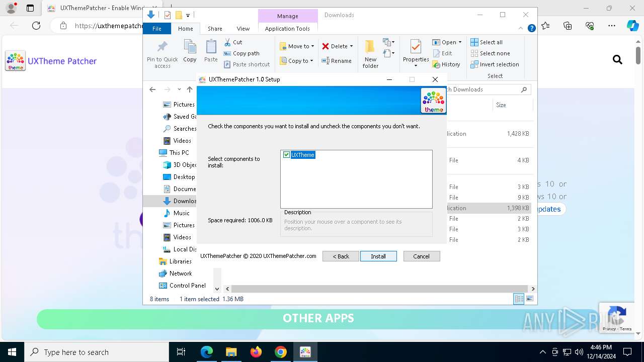Expand the Properties dropdown arrow
The width and height of the screenshot is (644, 362).
(416, 65)
